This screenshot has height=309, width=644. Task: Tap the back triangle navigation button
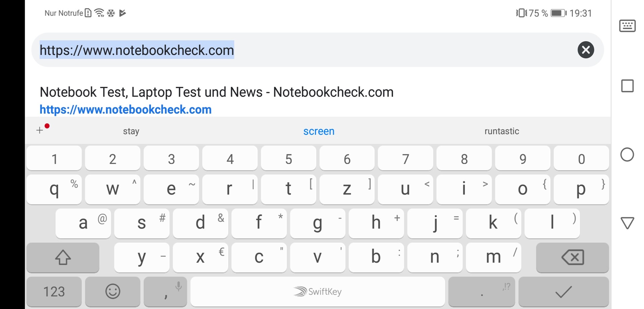pos(627,223)
